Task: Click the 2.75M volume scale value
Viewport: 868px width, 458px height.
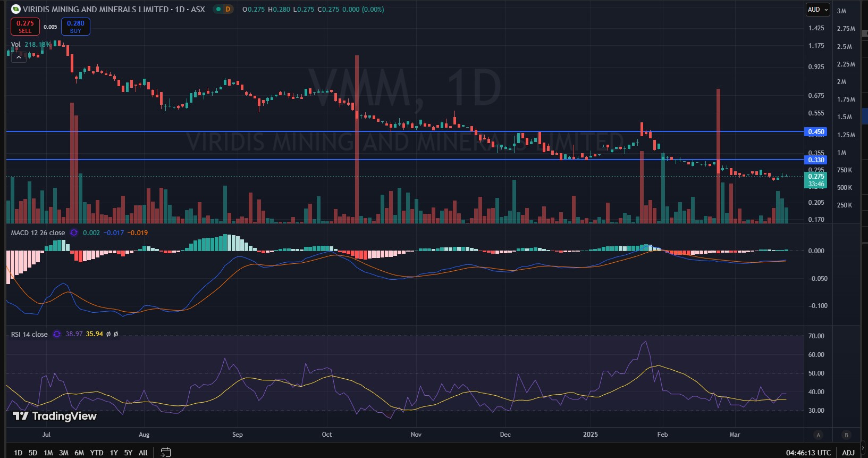Action: pyautogui.click(x=846, y=29)
